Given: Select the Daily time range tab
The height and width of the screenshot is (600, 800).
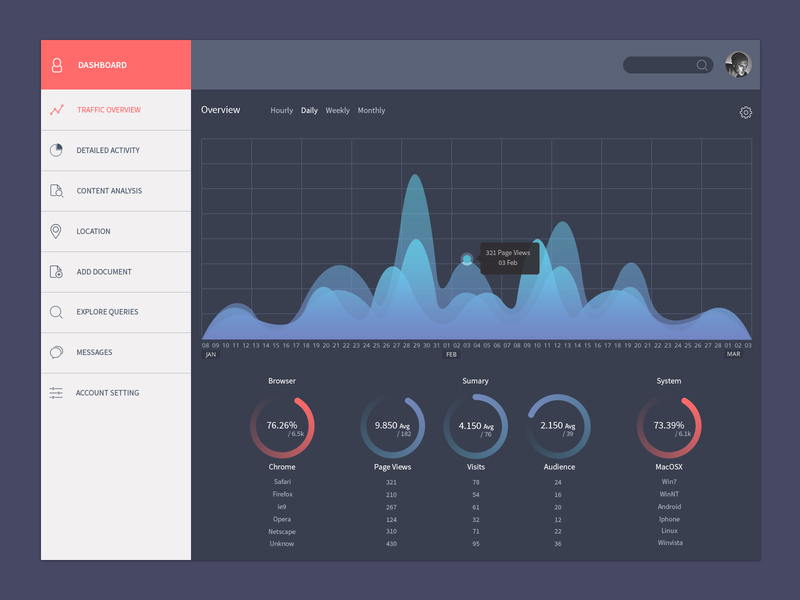Looking at the screenshot, I should click(x=309, y=110).
